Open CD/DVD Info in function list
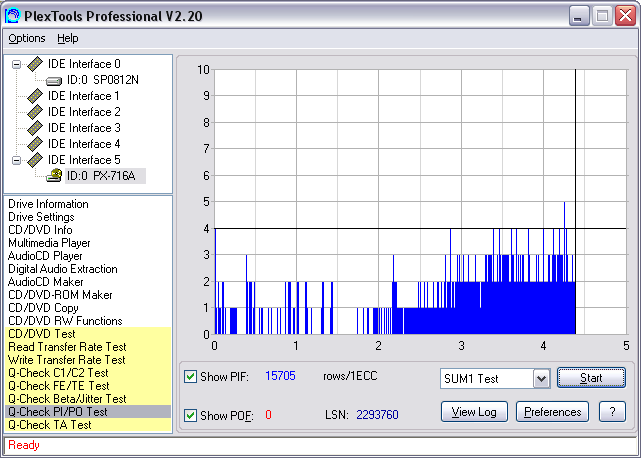 coord(40,230)
